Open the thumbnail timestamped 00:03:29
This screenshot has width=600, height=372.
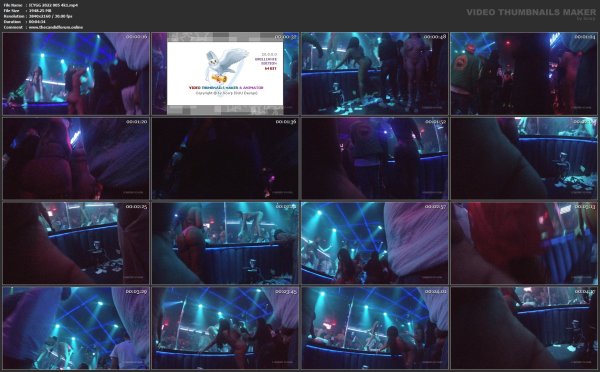pos(76,328)
